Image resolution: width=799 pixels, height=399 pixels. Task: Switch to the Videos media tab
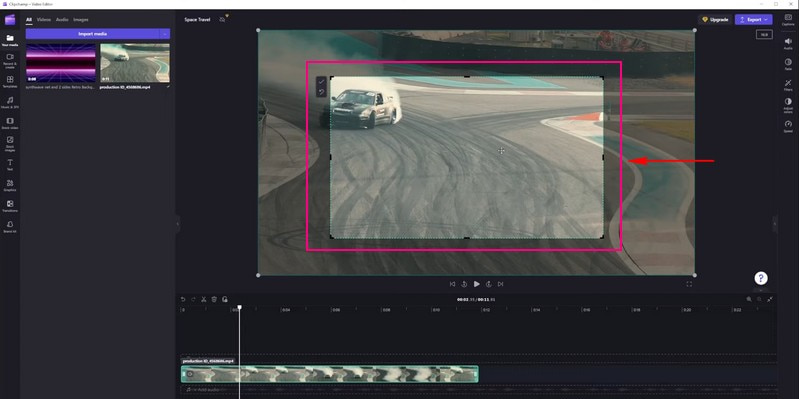click(x=44, y=19)
